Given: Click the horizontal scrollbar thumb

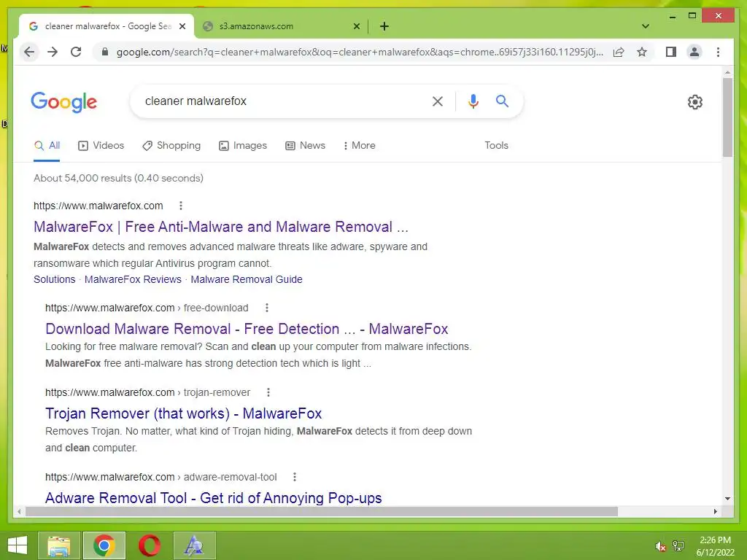Looking at the screenshot, I should coord(322,511).
